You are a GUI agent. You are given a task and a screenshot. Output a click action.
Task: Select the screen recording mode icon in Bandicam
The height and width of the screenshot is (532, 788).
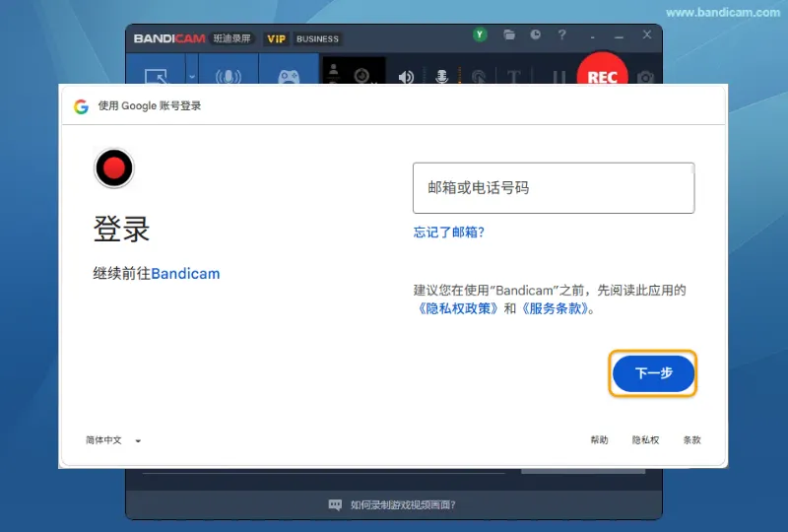point(156,77)
